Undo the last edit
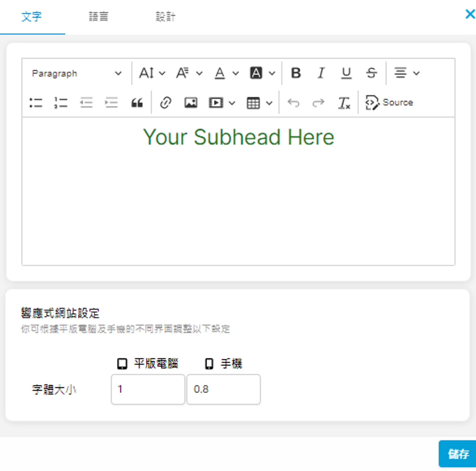The image size is (476, 471). tap(293, 103)
